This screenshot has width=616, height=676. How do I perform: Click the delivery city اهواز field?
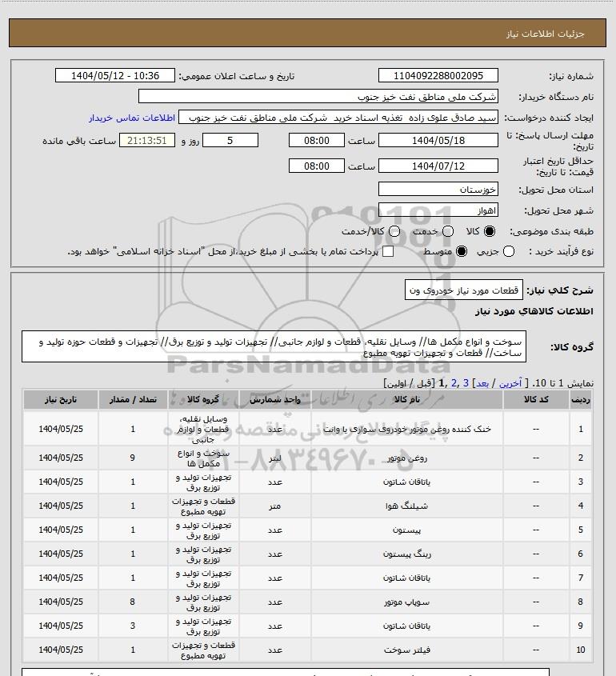coord(438,210)
